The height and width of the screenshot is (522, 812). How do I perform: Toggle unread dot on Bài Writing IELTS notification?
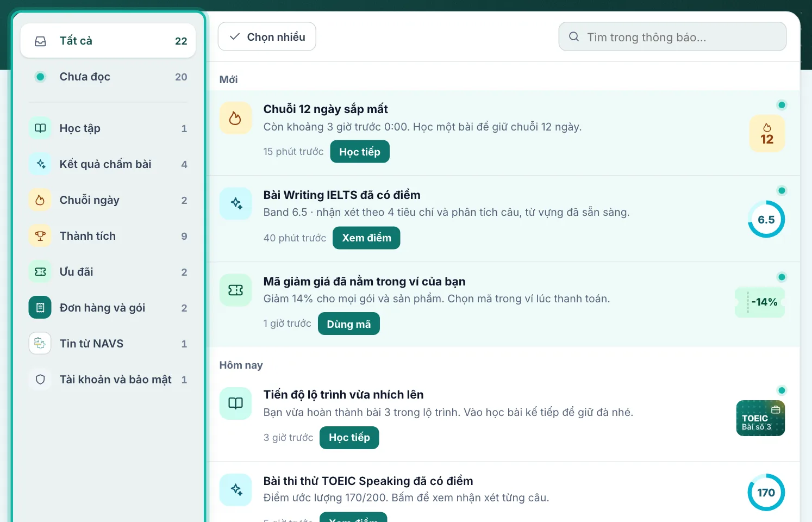782,190
